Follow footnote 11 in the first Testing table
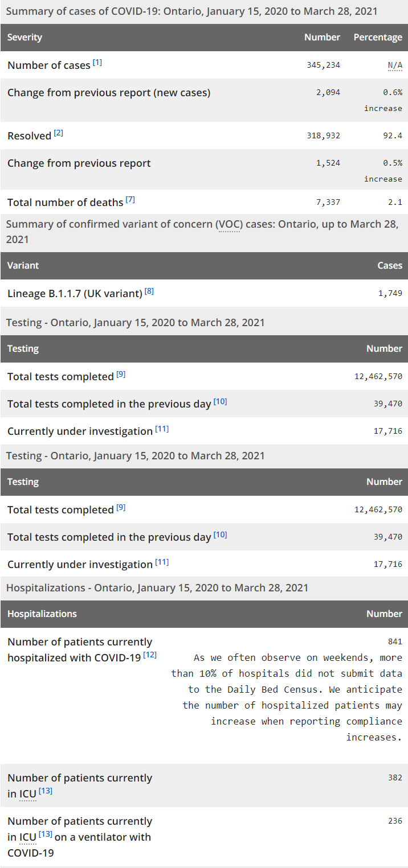The image size is (408, 868). tap(162, 429)
